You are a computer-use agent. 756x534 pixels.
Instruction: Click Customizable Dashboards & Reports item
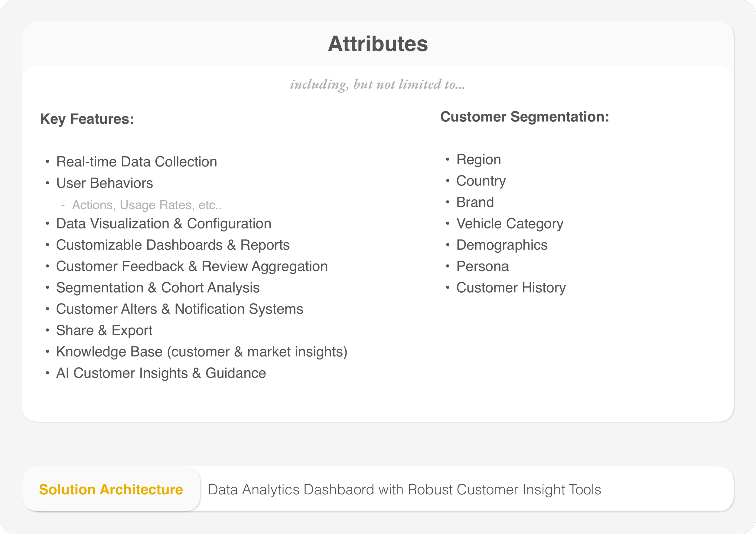click(173, 245)
